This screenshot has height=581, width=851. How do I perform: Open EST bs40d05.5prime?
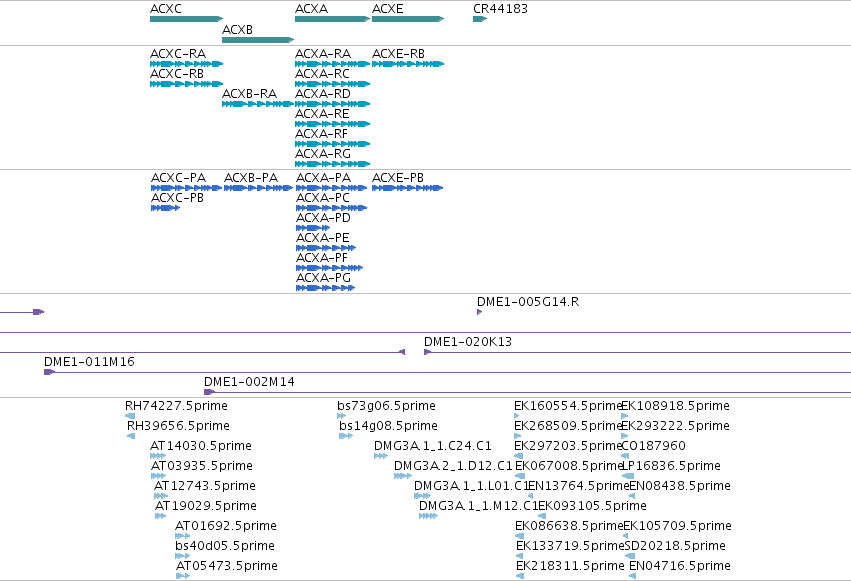click(182, 557)
